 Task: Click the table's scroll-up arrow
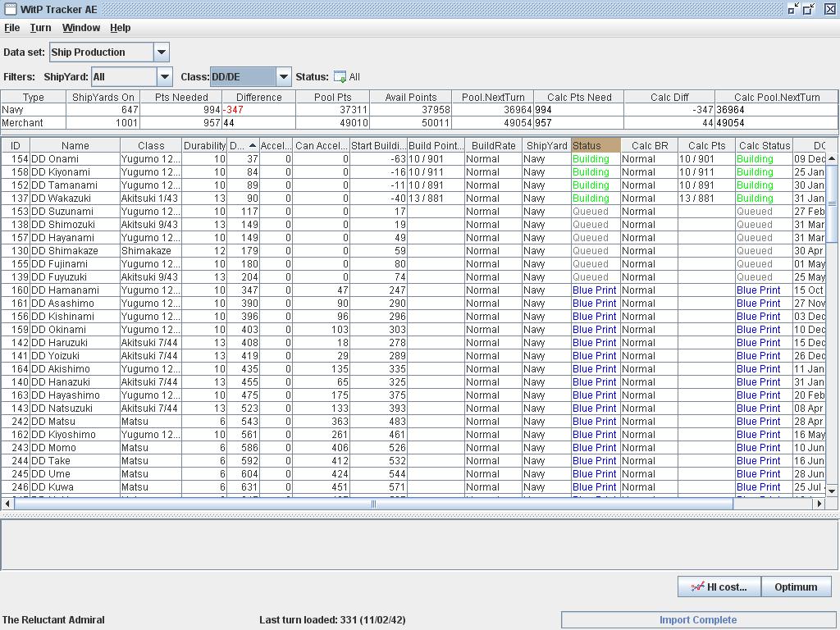click(832, 158)
